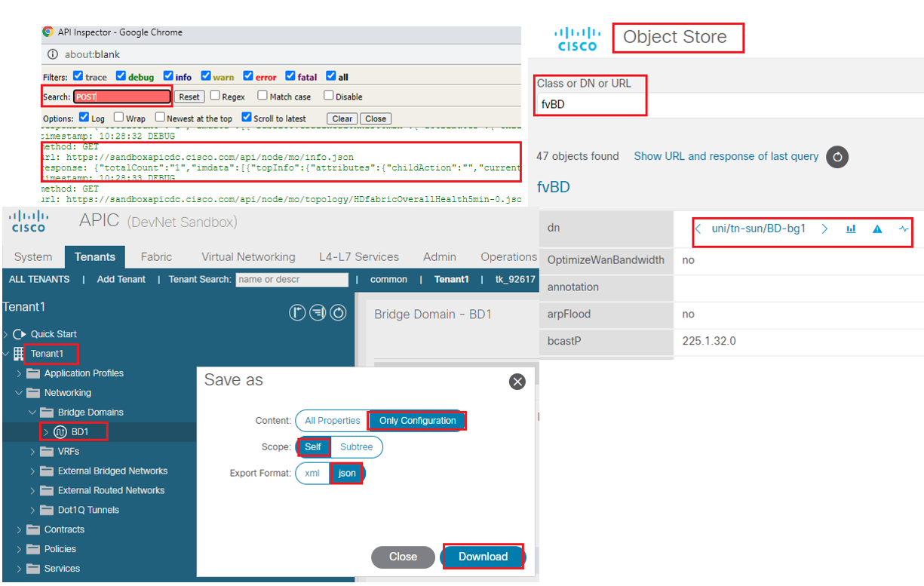Click the Dot1Q Tunnels folder icon
This screenshot has width=924, height=586.
(47, 511)
